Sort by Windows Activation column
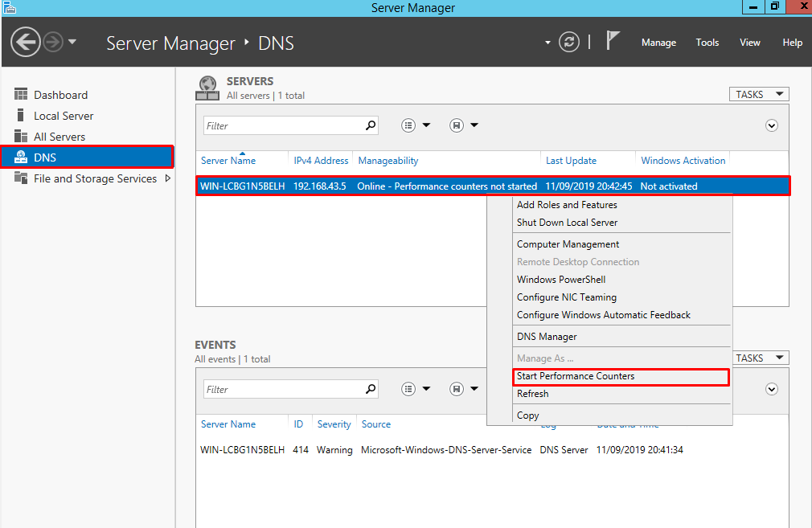This screenshot has width=812, height=528. click(683, 161)
